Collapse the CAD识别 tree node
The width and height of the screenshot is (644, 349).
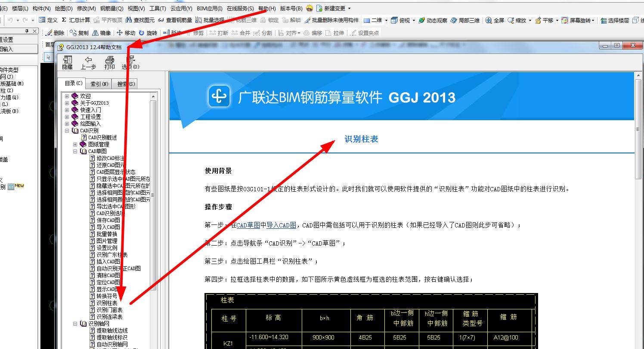[67, 131]
